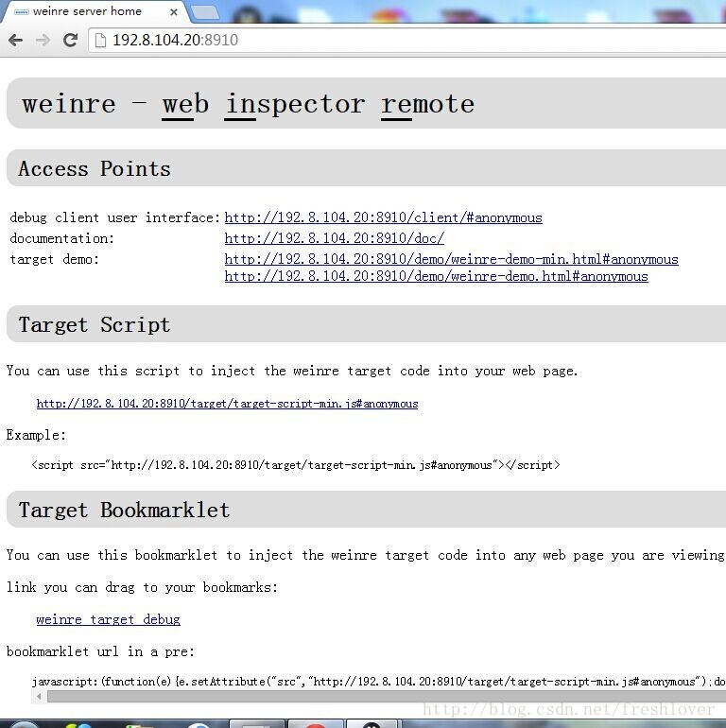The width and height of the screenshot is (726, 728).
Task: Click the 'target demo:' label
Action: [55, 259]
